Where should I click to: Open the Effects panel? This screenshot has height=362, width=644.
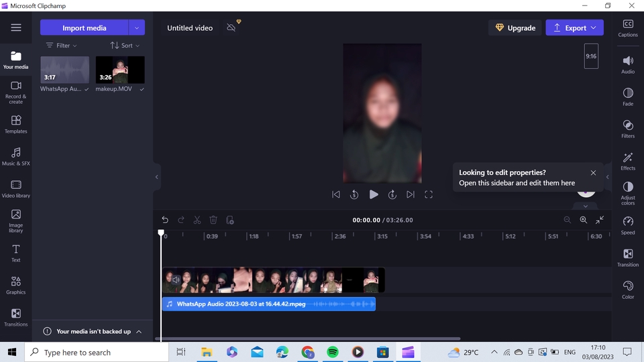628,162
